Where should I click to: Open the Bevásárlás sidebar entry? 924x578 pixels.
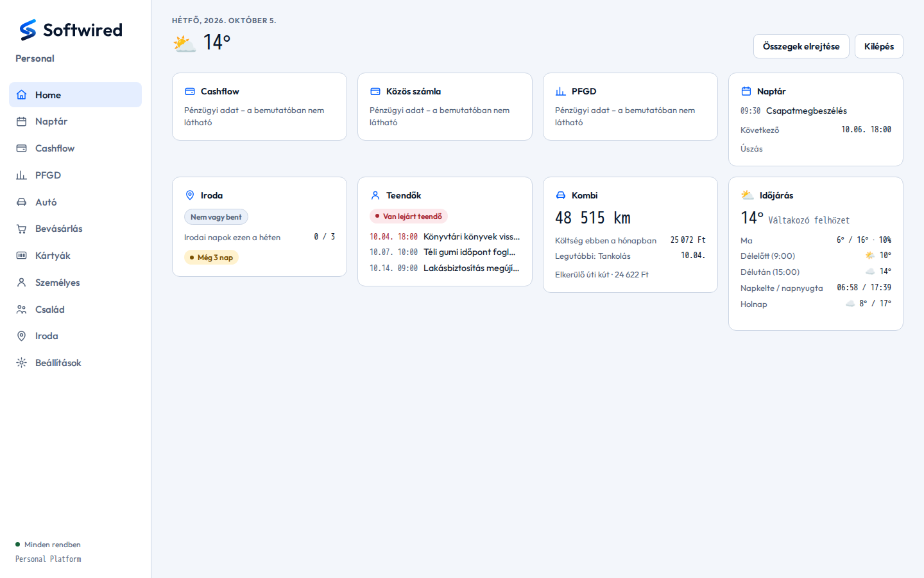coord(75,229)
